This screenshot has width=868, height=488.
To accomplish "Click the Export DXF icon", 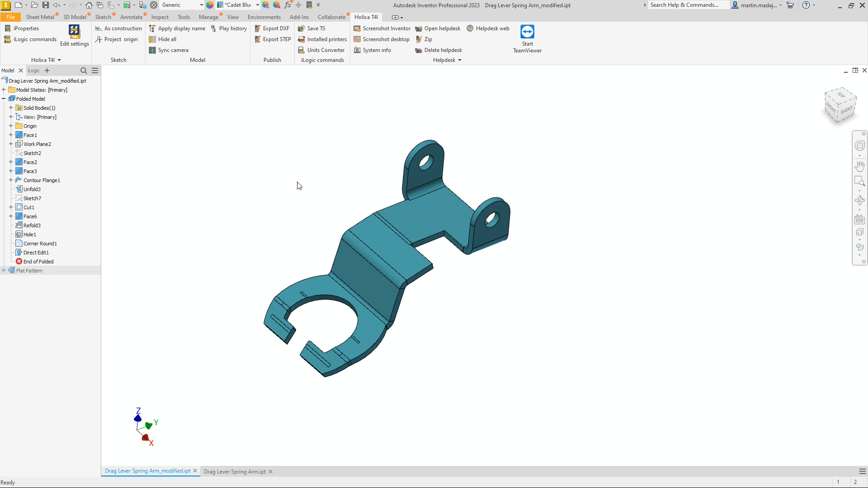I will 258,28.
